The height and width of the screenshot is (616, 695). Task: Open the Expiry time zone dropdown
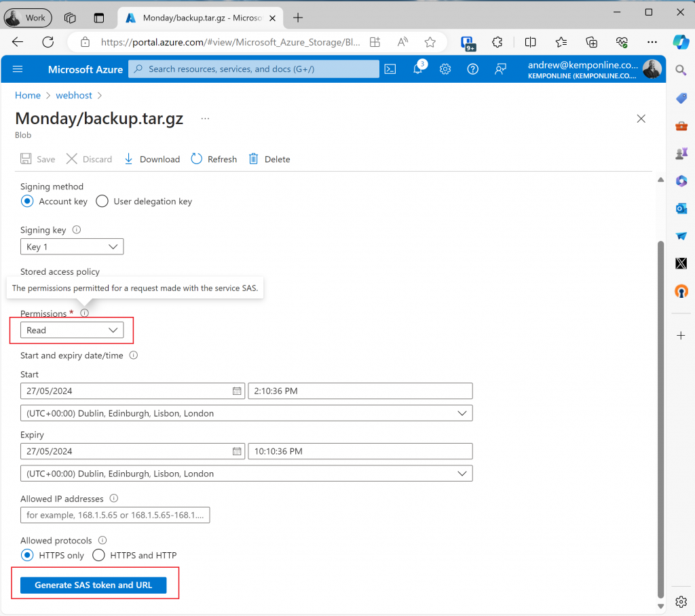tap(246, 474)
